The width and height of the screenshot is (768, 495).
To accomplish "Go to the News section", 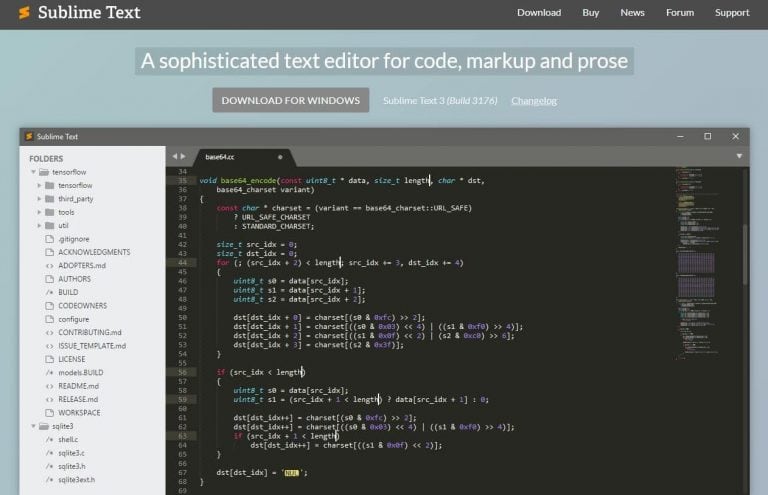I will (x=632, y=13).
